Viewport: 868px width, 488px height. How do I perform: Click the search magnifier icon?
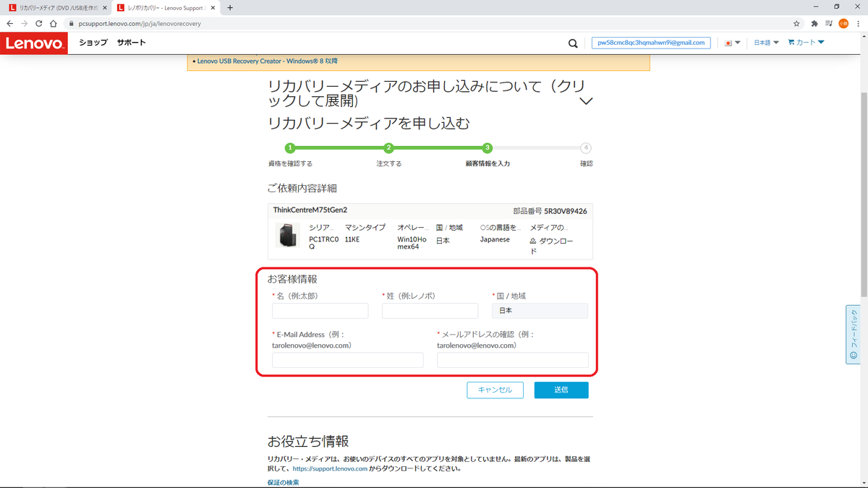pyautogui.click(x=573, y=43)
